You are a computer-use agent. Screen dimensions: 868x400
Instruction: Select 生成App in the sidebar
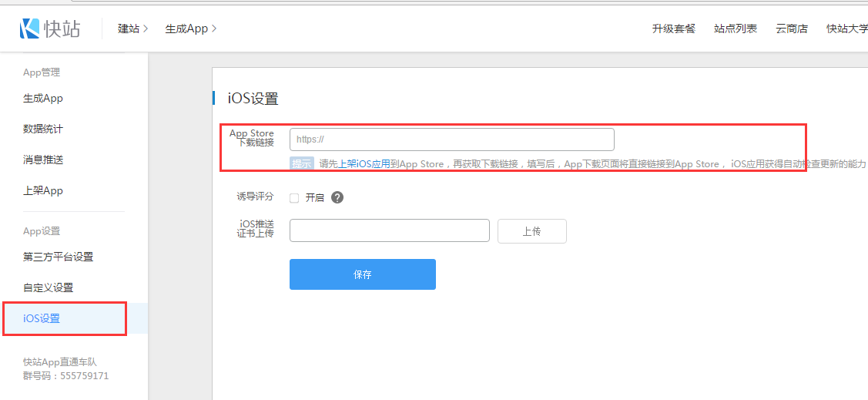pyautogui.click(x=43, y=99)
